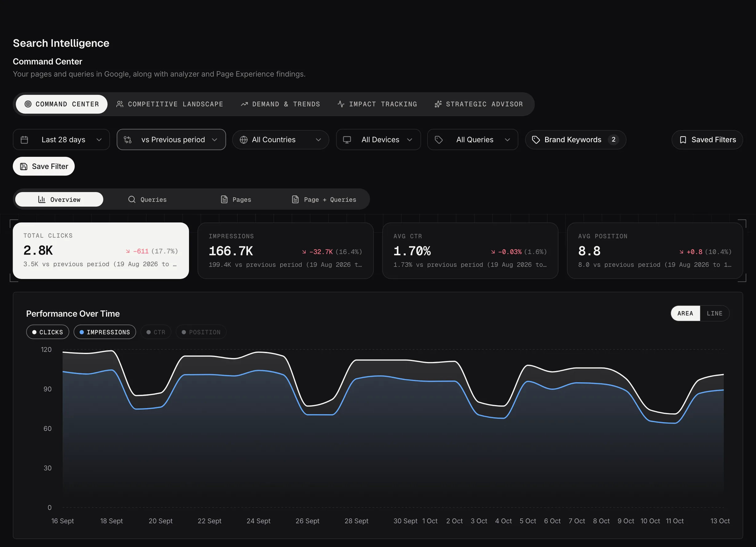Viewport: 756px width, 547px height.
Task: Click the grey dot in CTR chip
Action: point(149,332)
